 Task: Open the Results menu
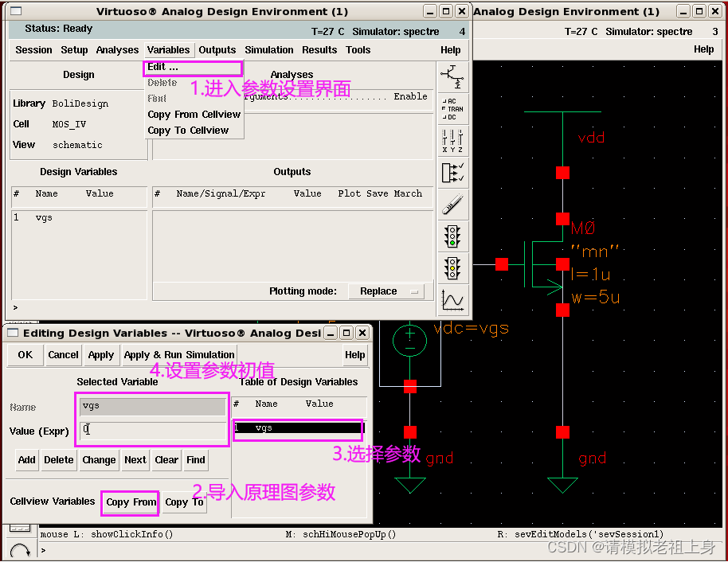319,50
